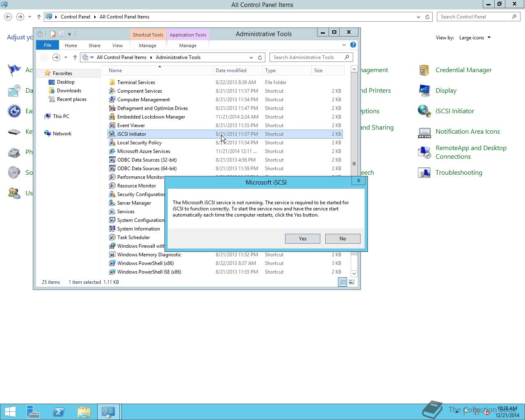Select Windows PowerShell (x86) icon
The image size is (525, 420).
[112, 263]
